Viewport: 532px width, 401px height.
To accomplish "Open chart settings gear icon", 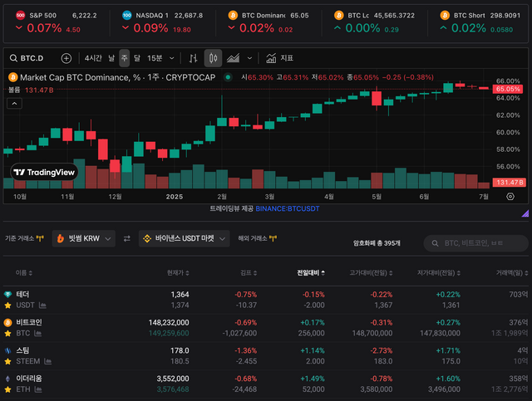I will click(x=510, y=197).
